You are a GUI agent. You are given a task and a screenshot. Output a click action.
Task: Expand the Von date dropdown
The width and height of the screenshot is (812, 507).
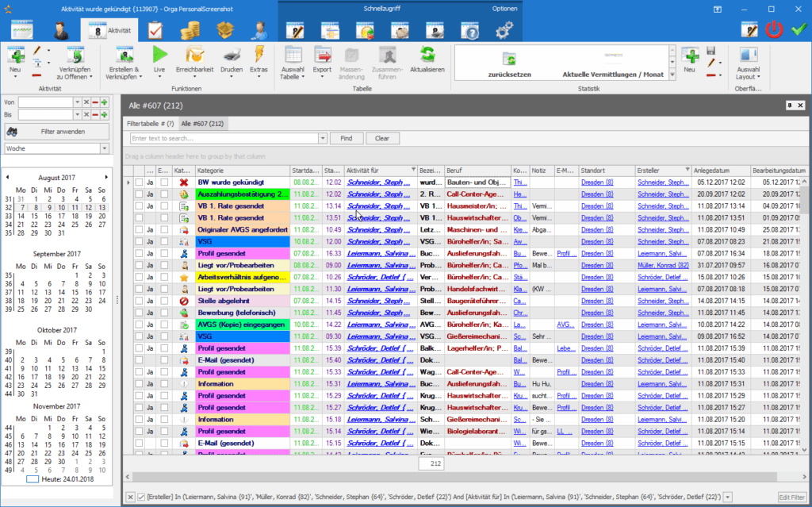coord(77,102)
